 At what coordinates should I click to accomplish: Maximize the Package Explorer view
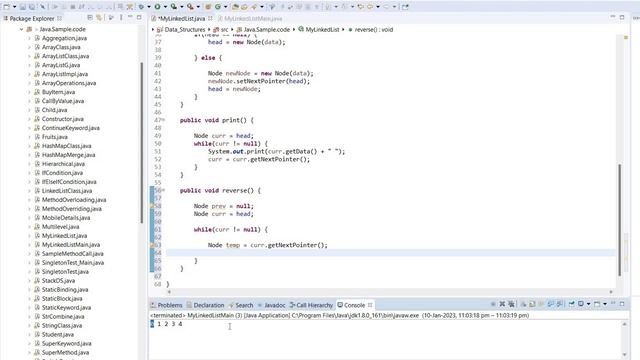click(139, 18)
